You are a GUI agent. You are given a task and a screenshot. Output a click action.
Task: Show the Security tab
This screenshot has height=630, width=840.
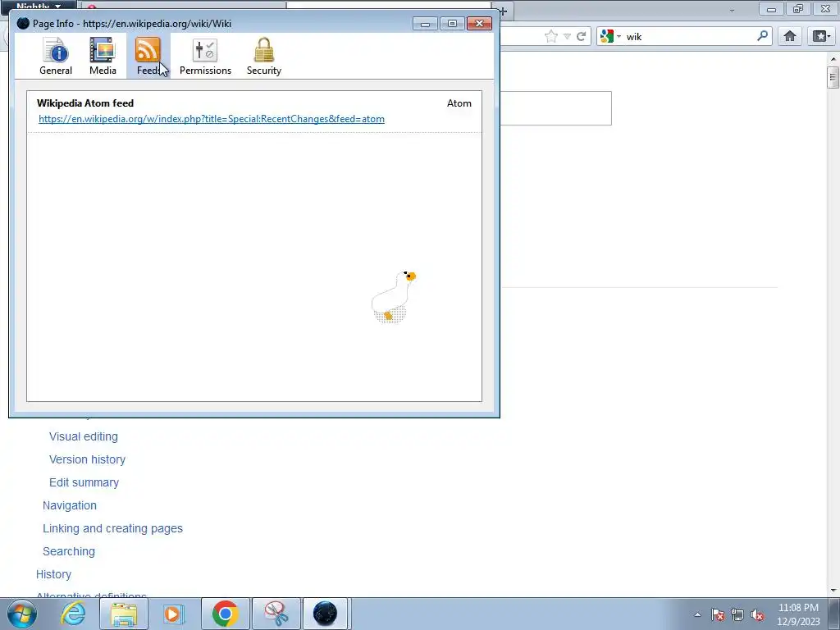(263, 57)
